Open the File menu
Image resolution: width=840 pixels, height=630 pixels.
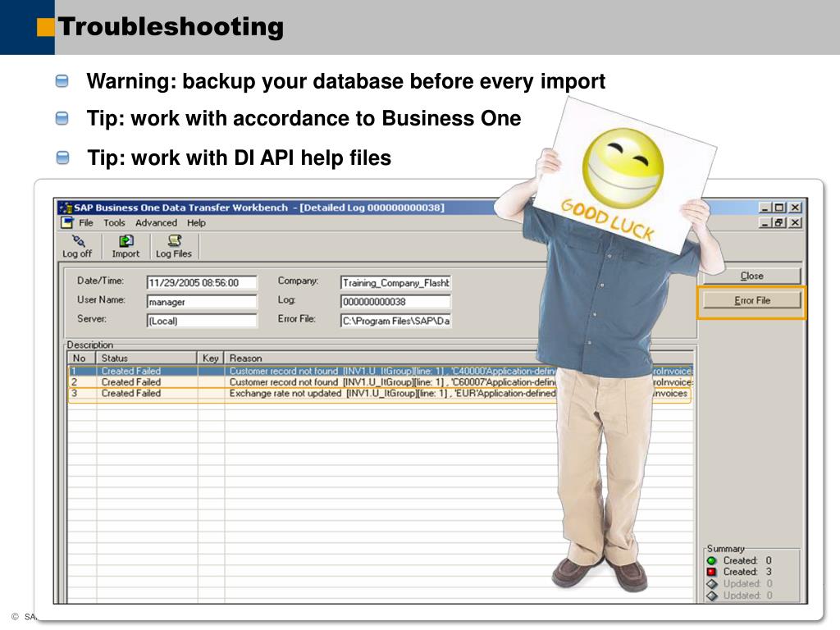coord(85,223)
